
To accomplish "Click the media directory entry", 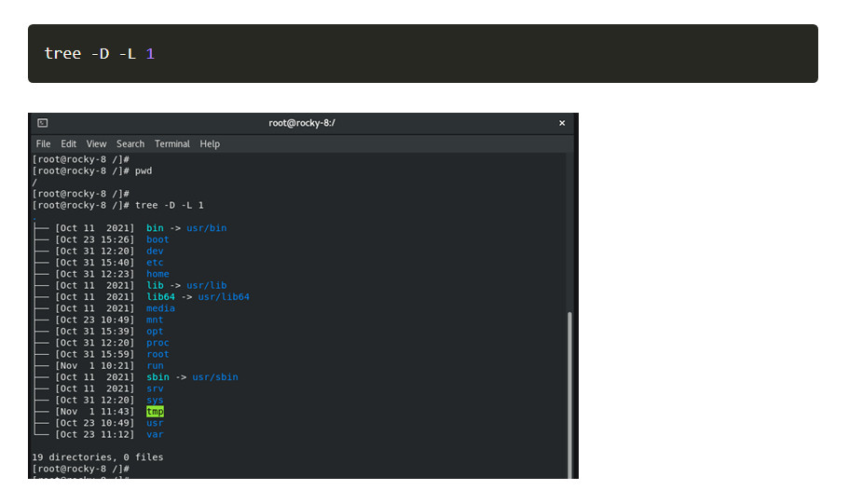I will (160, 308).
